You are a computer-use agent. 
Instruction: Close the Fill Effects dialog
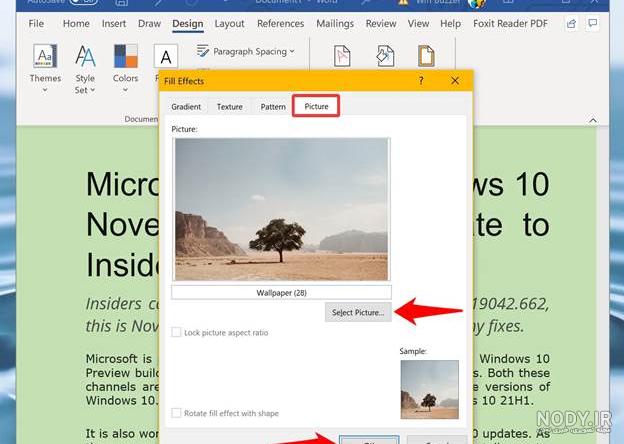click(x=455, y=81)
